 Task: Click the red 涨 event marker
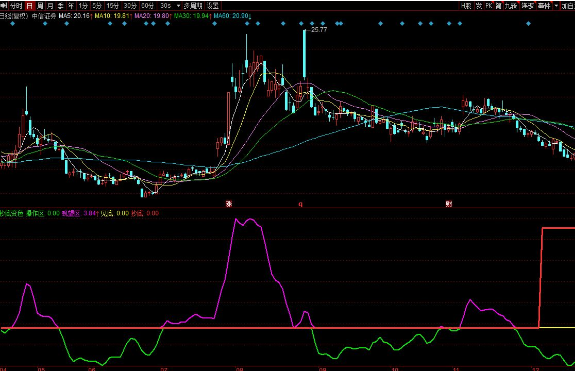(x=229, y=204)
